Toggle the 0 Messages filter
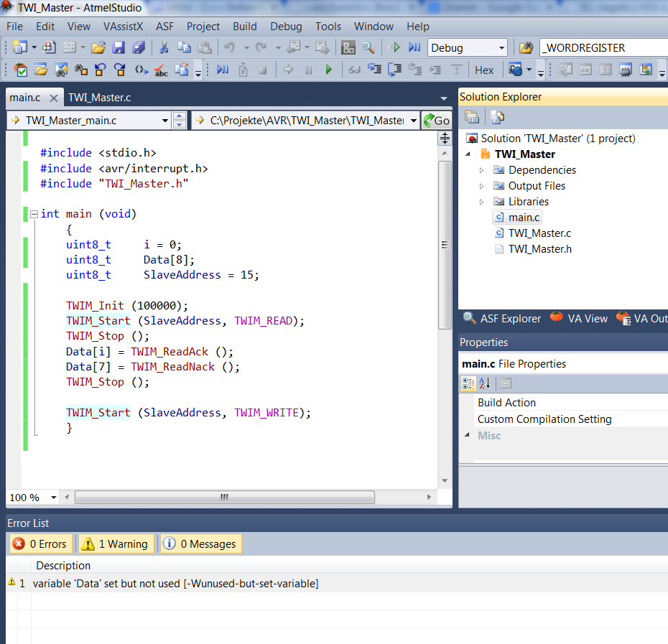The height and width of the screenshot is (644, 668). coord(200,543)
